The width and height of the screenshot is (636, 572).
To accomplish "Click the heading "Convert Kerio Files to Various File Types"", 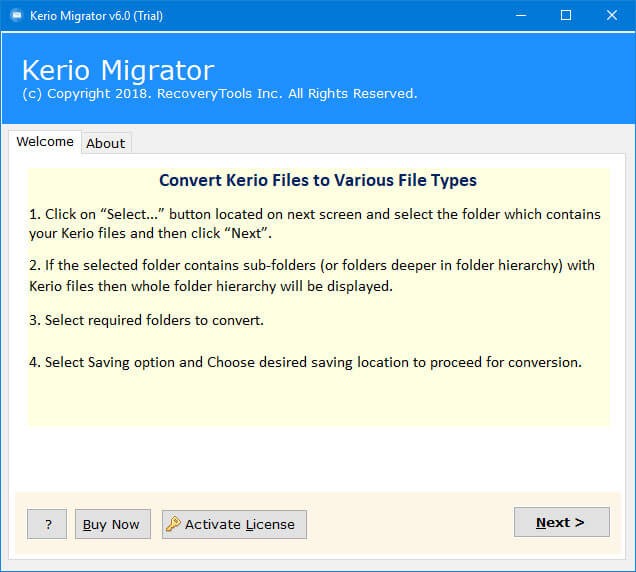I will 318,181.
